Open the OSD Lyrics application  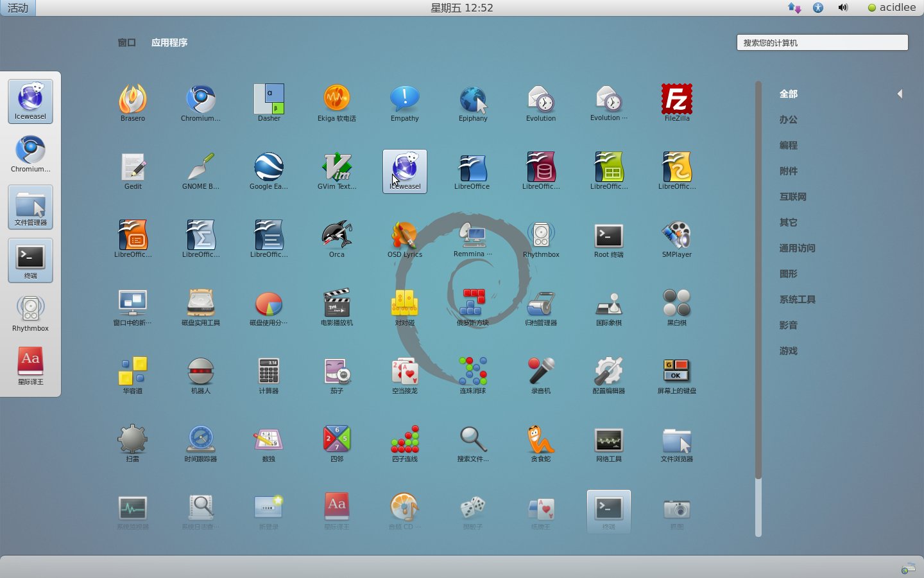tap(405, 239)
